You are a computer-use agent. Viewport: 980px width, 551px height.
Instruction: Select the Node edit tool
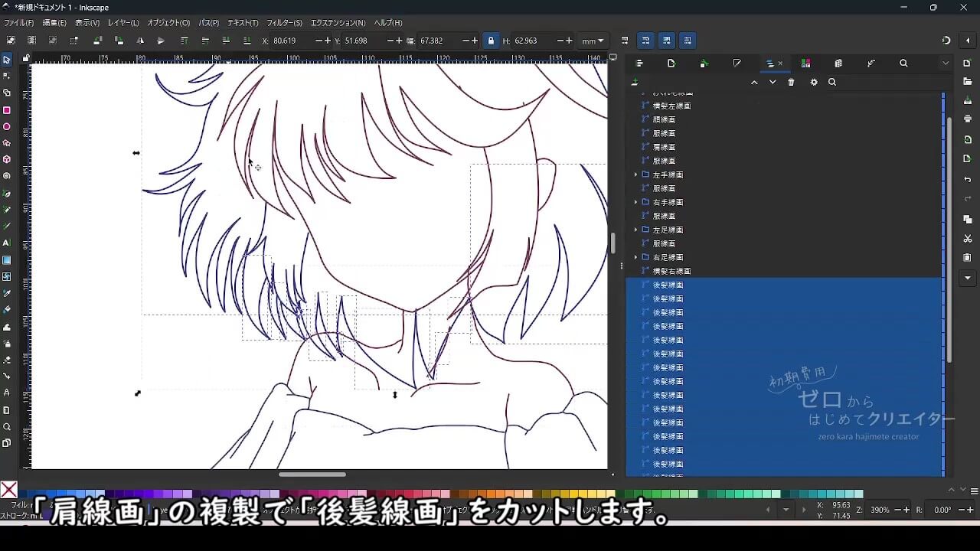click(7, 76)
